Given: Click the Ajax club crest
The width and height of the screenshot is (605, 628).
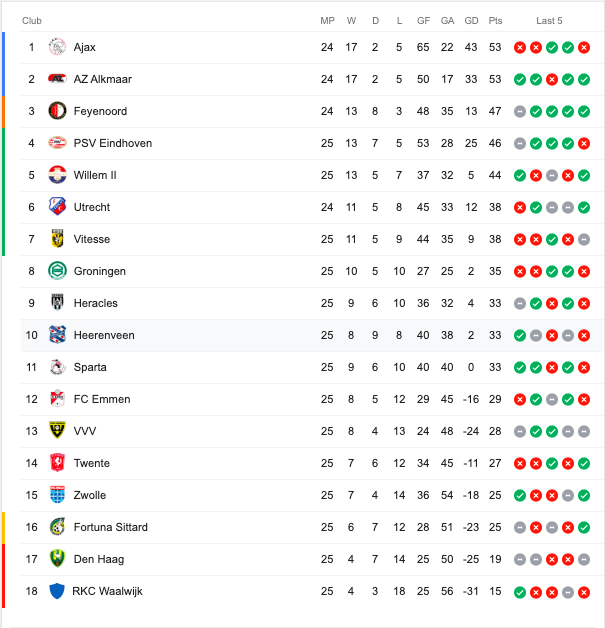Looking at the screenshot, I should click(57, 47).
